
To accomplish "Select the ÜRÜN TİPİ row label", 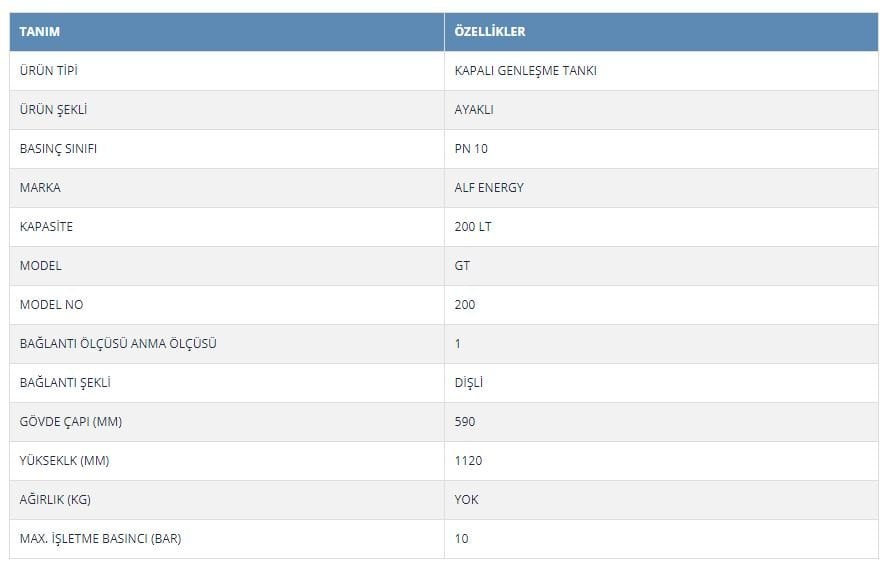I will point(49,71).
